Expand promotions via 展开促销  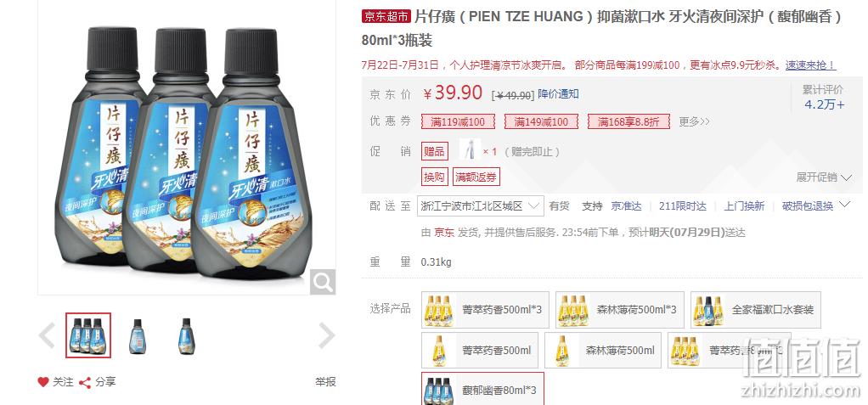pos(824,177)
